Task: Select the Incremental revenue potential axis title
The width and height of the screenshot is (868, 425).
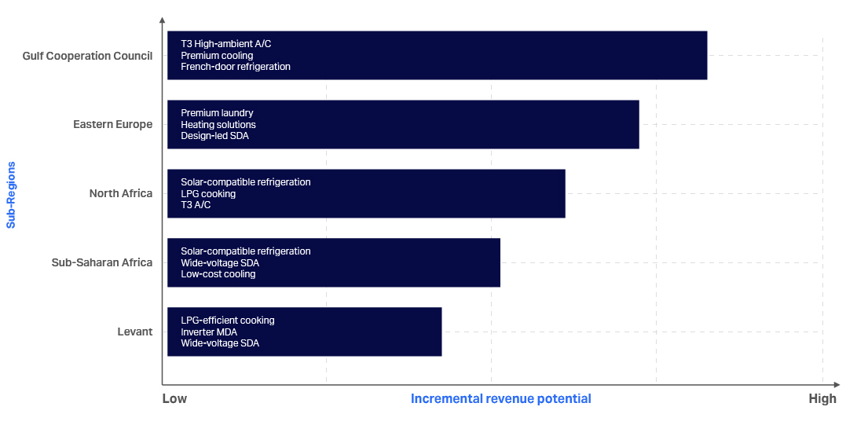Action: pyautogui.click(x=500, y=398)
